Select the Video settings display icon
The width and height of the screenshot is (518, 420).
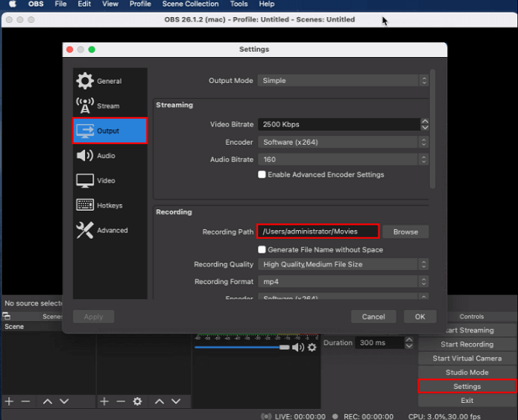point(85,180)
